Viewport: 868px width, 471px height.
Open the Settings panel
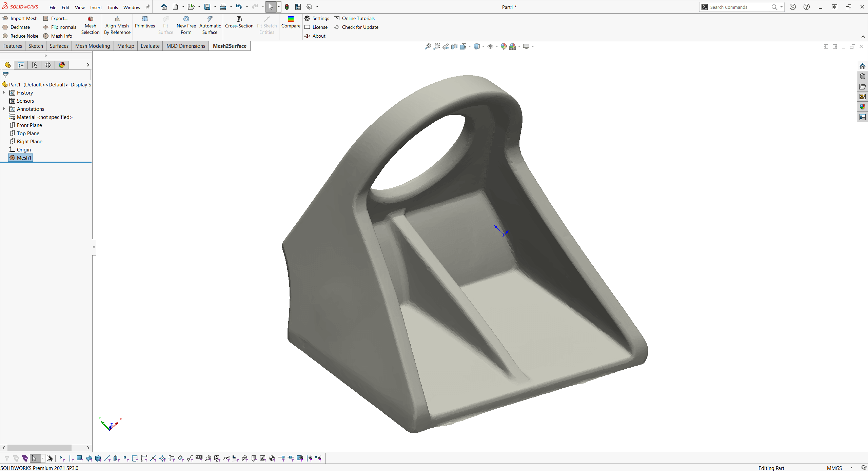(320, 18)
